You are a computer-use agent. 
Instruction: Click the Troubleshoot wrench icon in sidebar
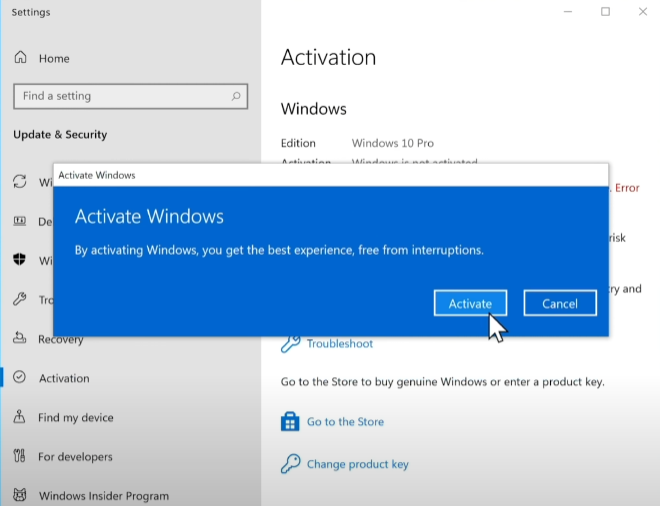19,299
